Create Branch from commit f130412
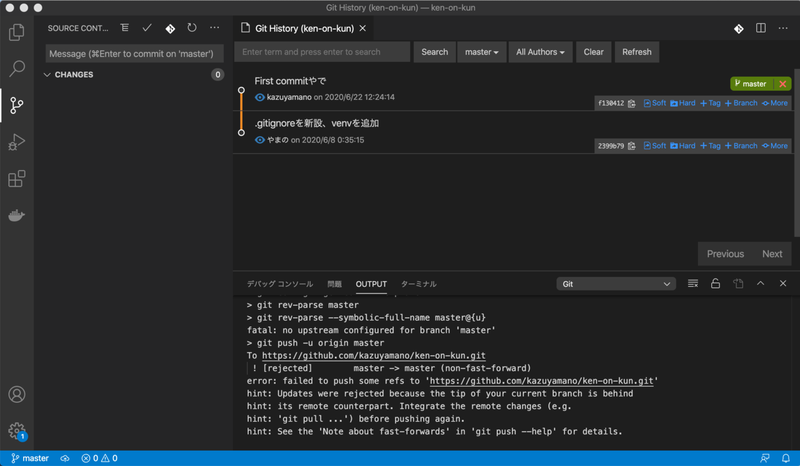The height and width of the screenshot is (466, 800). [741, 103]
